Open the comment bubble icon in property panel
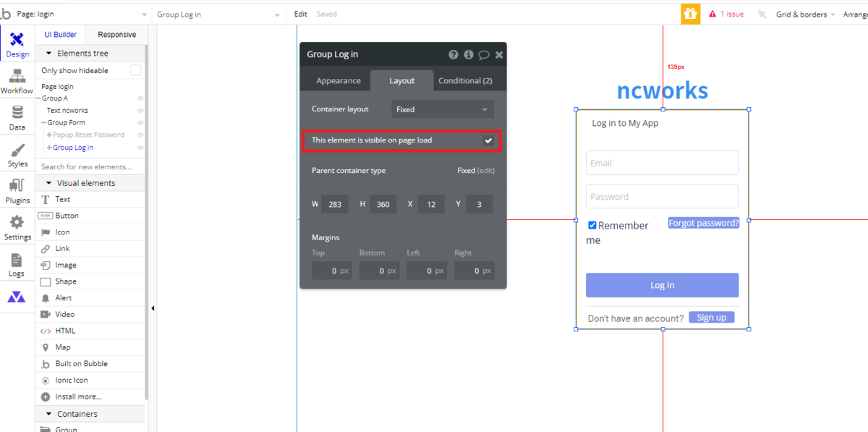Viewport: 868px width, 432px height. click(484, 54)
